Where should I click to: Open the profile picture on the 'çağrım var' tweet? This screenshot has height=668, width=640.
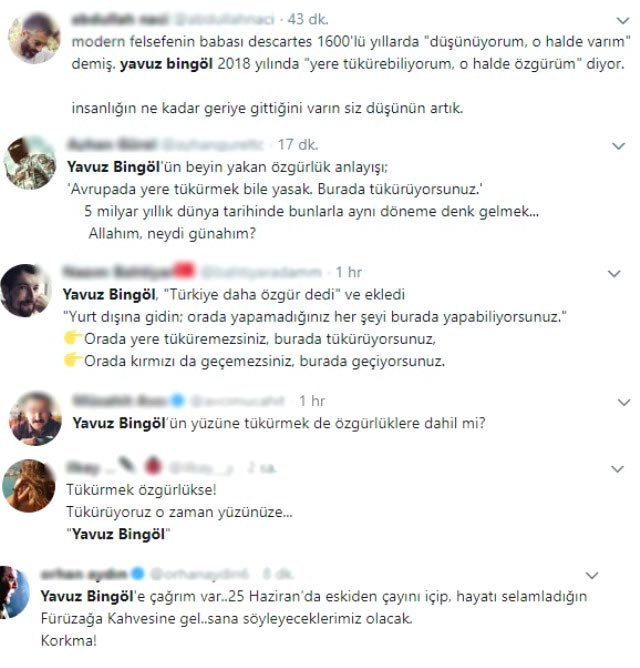point(14,592)
